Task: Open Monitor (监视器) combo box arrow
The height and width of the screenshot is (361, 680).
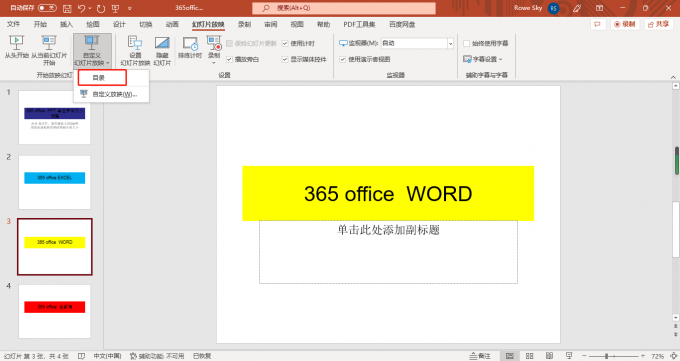Action: tap(450, 43)
